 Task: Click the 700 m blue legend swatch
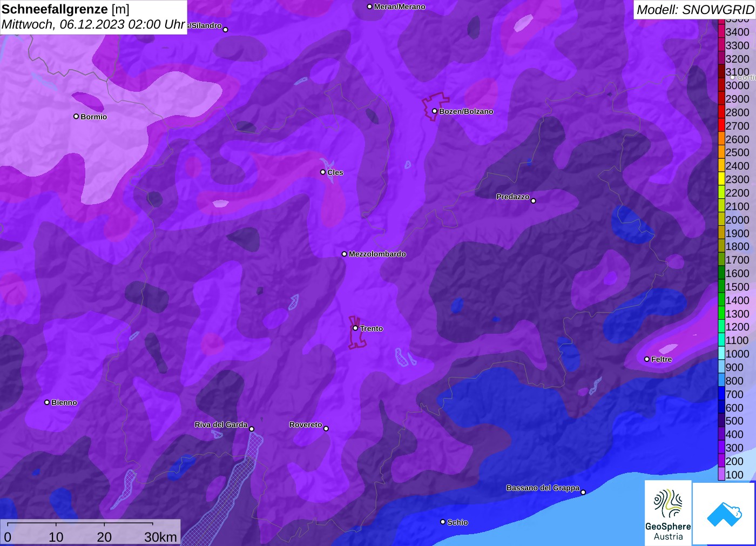click(721, 394)
